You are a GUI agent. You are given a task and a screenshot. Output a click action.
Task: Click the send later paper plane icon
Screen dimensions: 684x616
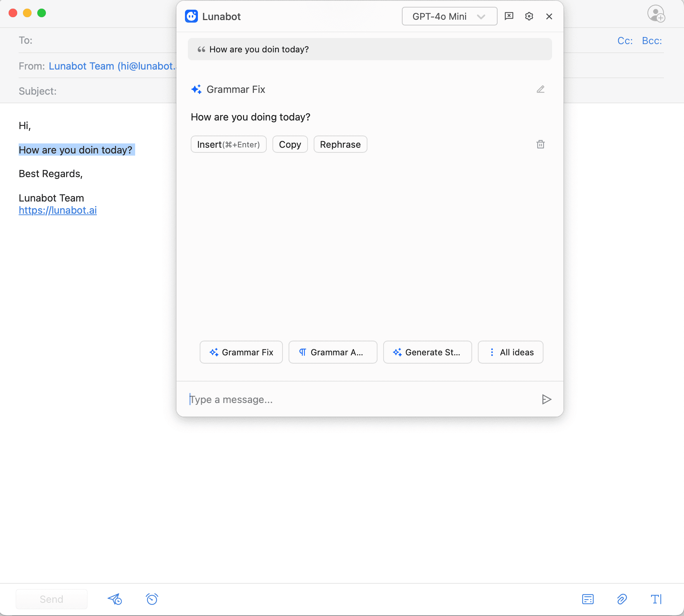coord(115,599)
